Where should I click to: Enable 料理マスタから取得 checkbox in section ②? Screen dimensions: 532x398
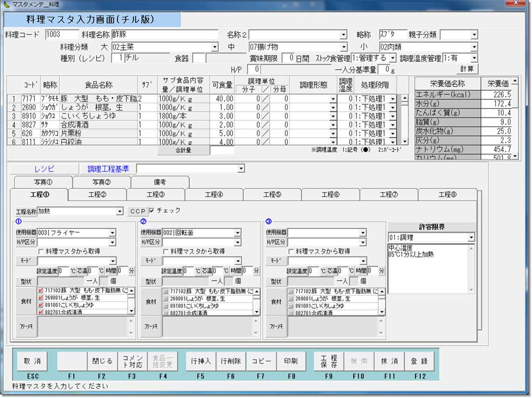pos(166,252)
